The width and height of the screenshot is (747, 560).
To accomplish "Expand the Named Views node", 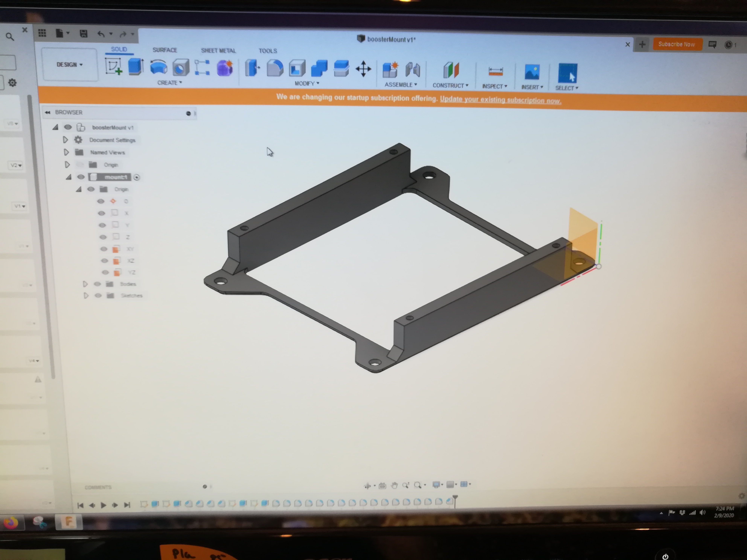I will 66,152.
